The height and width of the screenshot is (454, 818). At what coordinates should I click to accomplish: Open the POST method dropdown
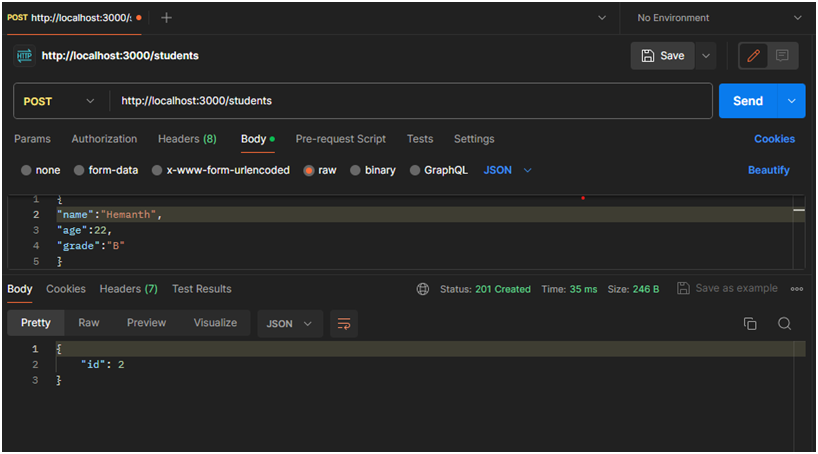(59, 101)
